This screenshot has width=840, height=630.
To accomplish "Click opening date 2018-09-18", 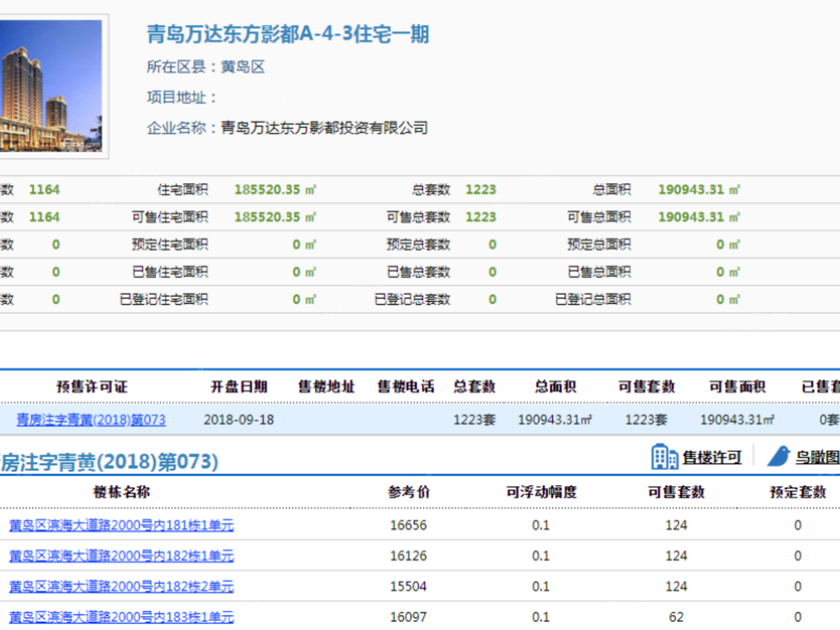I will (x=239, y=420).
